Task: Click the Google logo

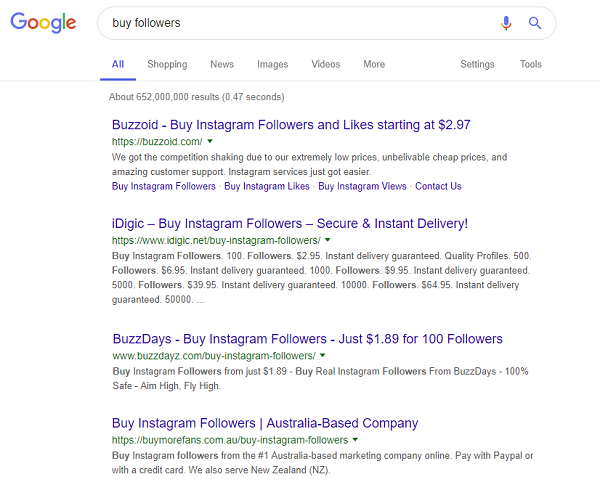Action: [x=43, y=23]
